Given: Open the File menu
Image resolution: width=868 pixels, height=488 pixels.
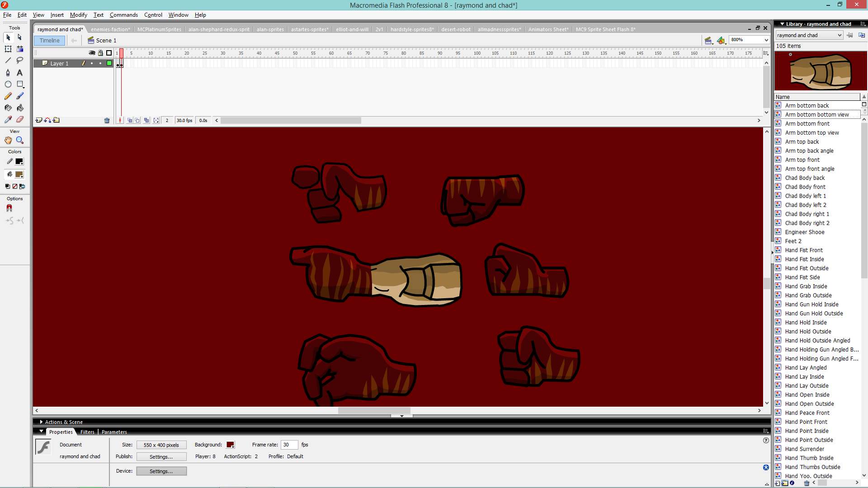Looking at the screenshot, I should point(7,15).
